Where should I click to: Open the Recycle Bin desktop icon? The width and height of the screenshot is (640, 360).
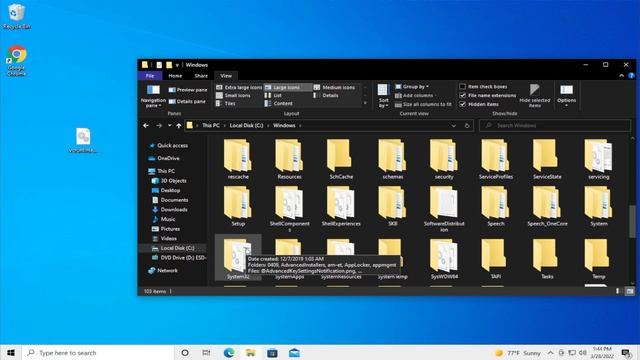coord(17,16)
